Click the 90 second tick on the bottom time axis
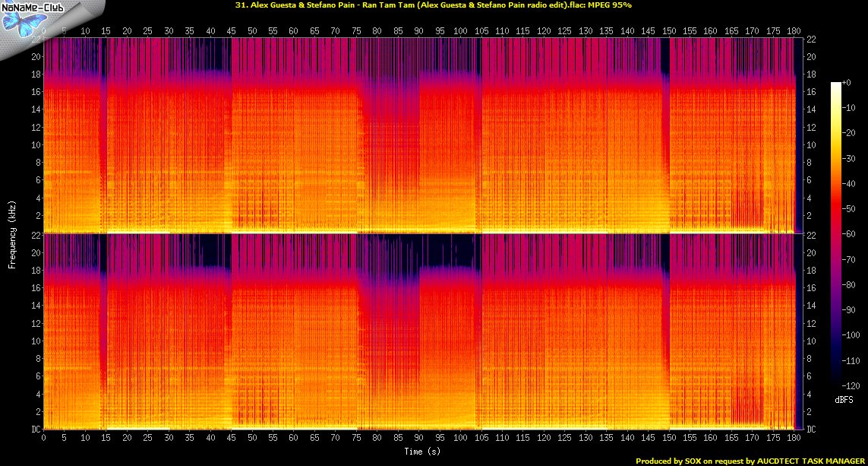Image resolution: width=868 pixels, height=466 pixels. pyautogui.click(x=418, y=438)
